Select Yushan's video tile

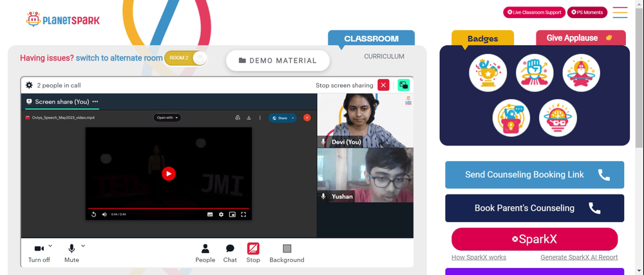pyautogui.click(x=365, y=175)
